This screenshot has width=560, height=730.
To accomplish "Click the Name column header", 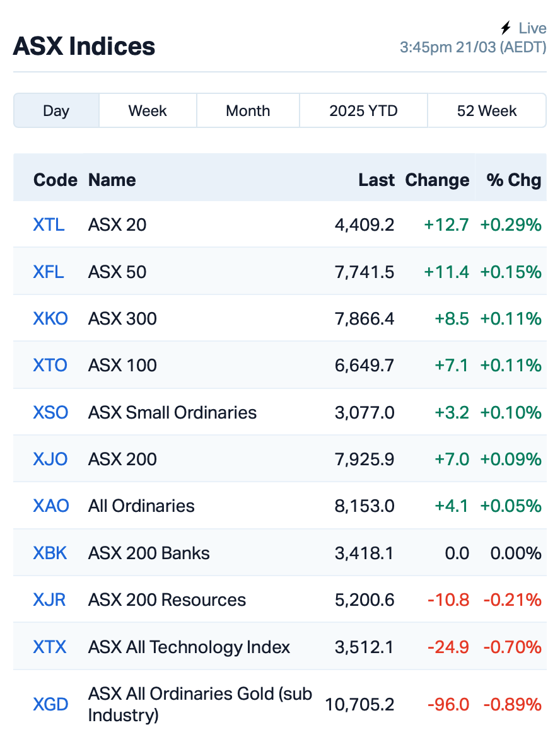I will pos(112,180).
